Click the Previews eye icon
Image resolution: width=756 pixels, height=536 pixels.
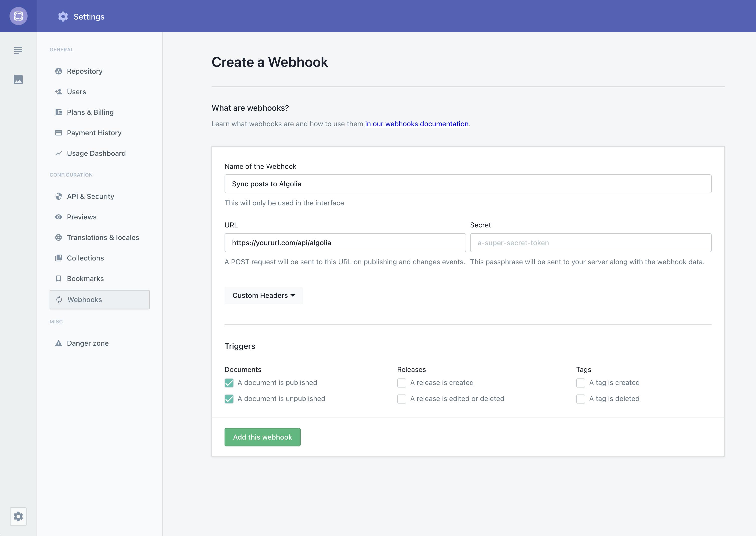coord(59,217)
